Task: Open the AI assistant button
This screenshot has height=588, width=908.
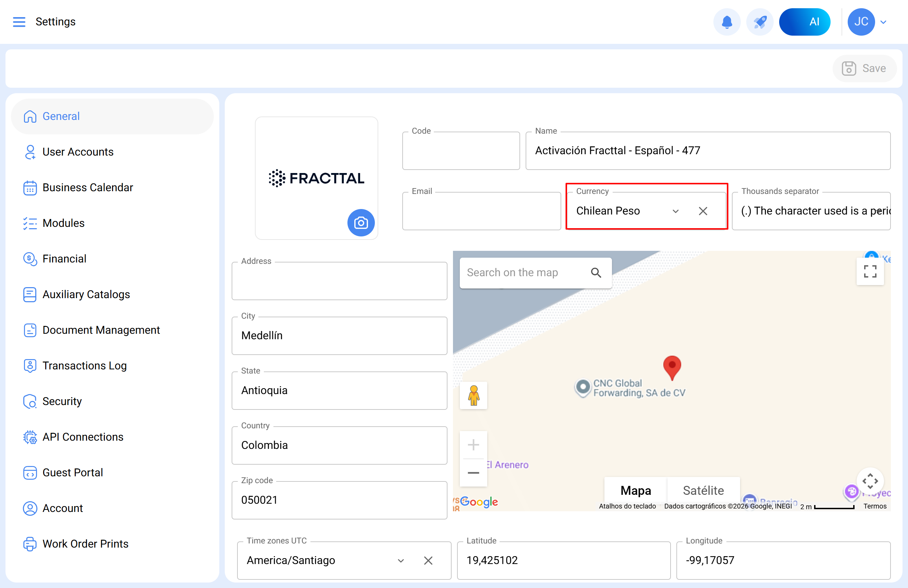Action: [x=805, y=22]
